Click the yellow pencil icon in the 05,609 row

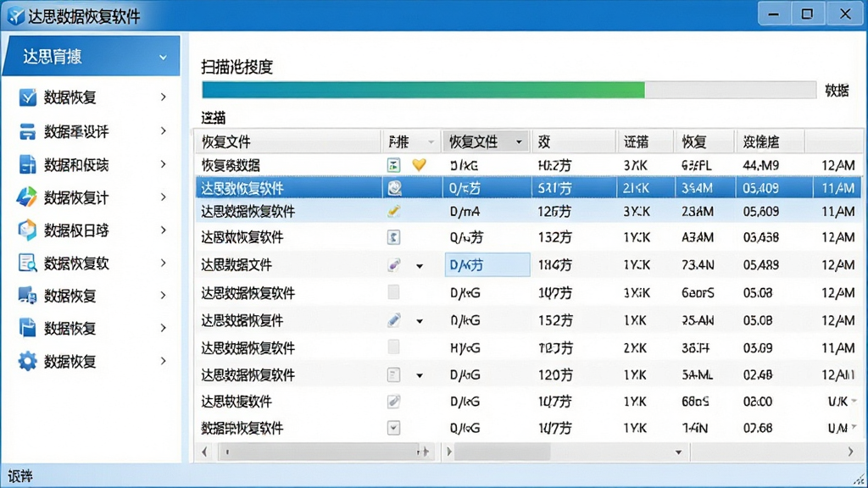pos(393,211)
